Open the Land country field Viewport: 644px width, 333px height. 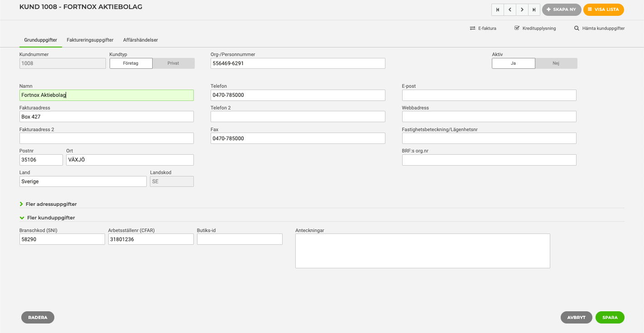(x=83, y=181)
